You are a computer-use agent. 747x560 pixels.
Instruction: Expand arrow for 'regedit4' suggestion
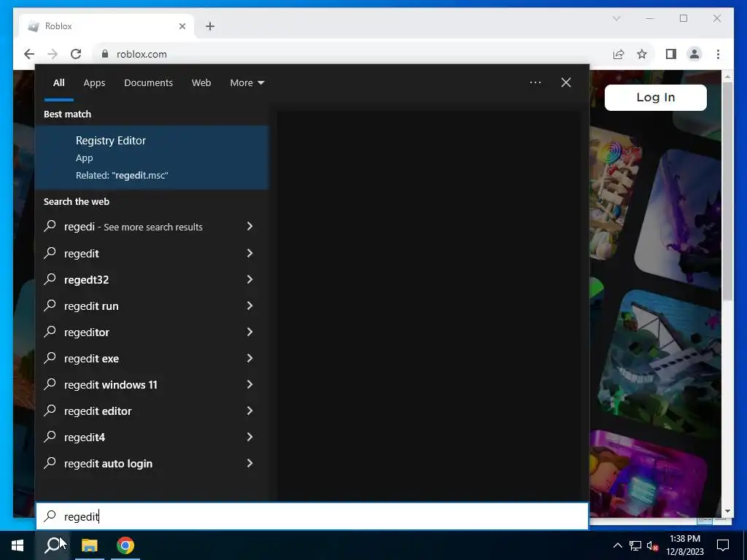249,436
